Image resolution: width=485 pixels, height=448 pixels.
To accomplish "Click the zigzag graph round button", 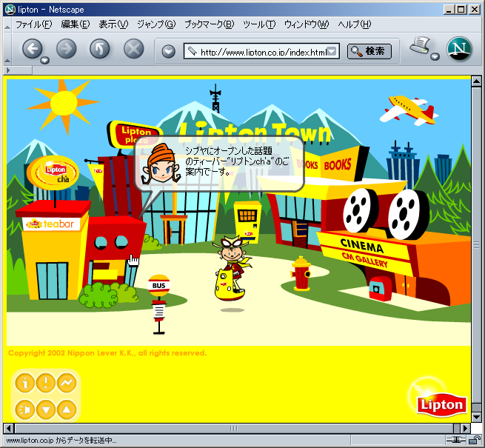I will coord(67,383).
